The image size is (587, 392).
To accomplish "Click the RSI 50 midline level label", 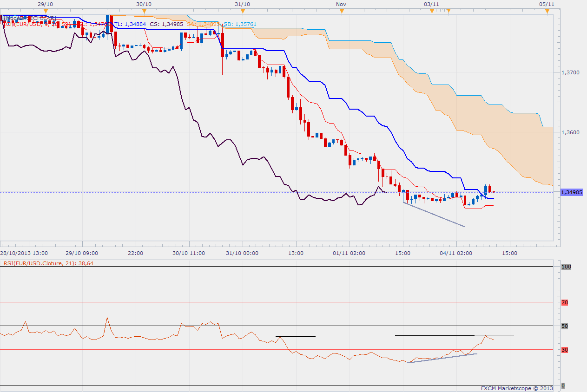I will pos(565,326).
